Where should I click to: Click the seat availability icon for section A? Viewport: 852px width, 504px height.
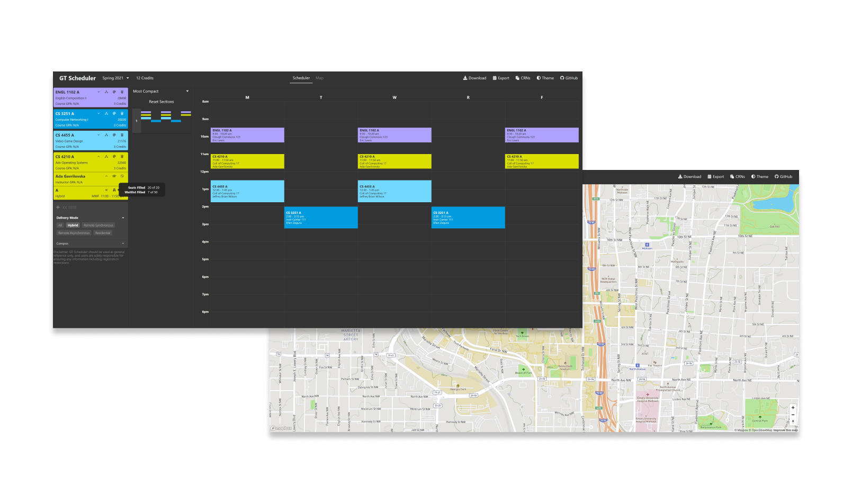[x=114, y=190]
